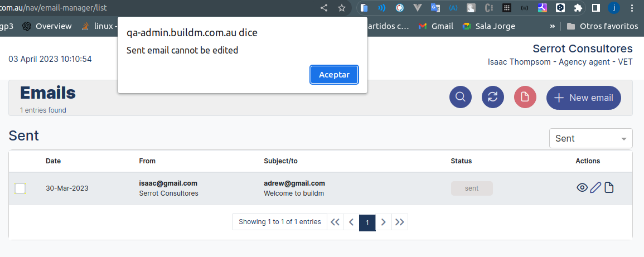Open the {≡} braces extension

pos(525,8)
